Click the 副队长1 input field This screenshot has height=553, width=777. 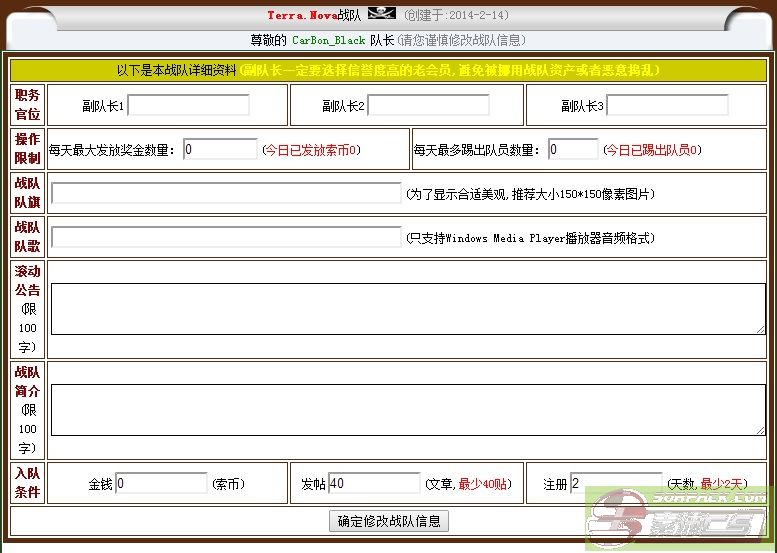pyautogui.click(x=188, y=105)
